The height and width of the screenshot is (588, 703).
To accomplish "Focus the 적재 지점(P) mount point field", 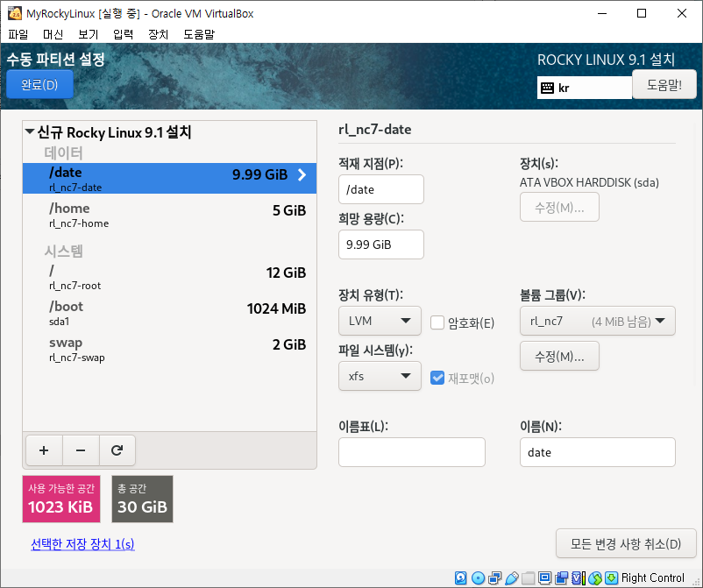I will point(381,189).
